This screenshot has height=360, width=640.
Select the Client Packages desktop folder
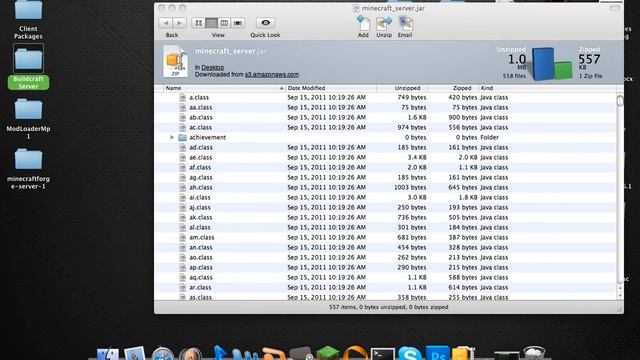click(28, 20)
